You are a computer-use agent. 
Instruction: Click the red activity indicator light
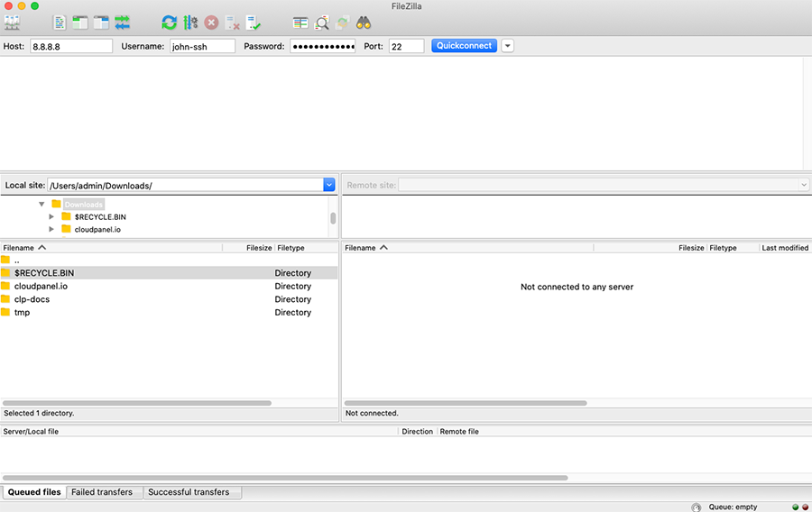click(x=805, y=507)
